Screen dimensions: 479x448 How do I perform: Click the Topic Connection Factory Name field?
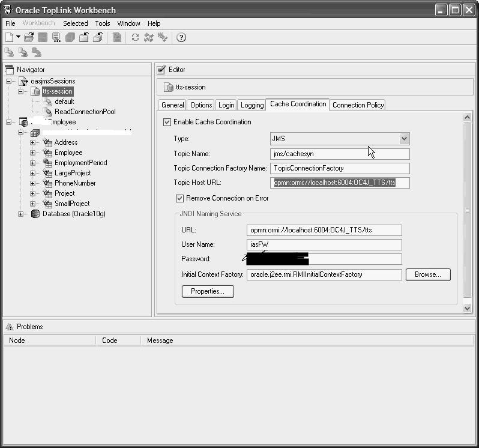(x=340, y=168)
